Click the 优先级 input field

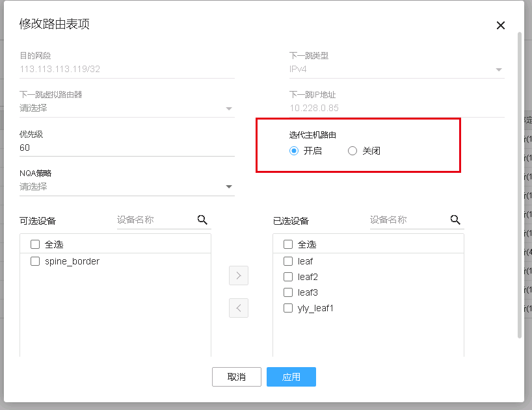pos(127,147)
